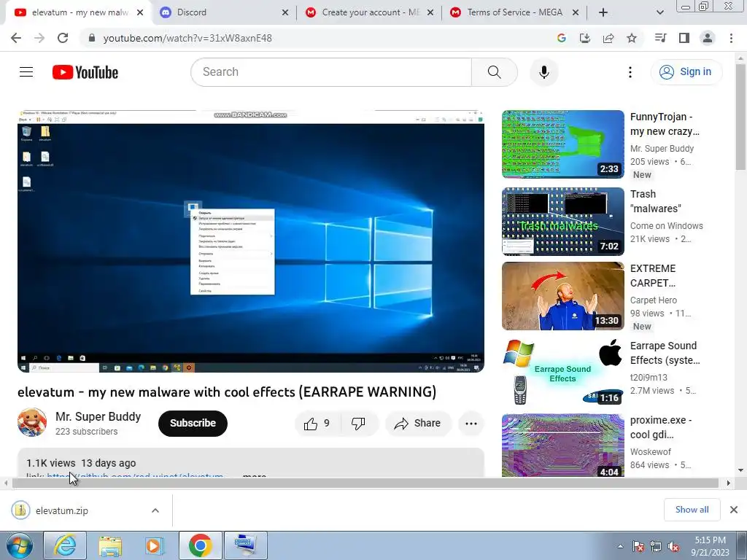Open the Chrome profile avatar
The image size is (747, 560).
pos(708,38)
